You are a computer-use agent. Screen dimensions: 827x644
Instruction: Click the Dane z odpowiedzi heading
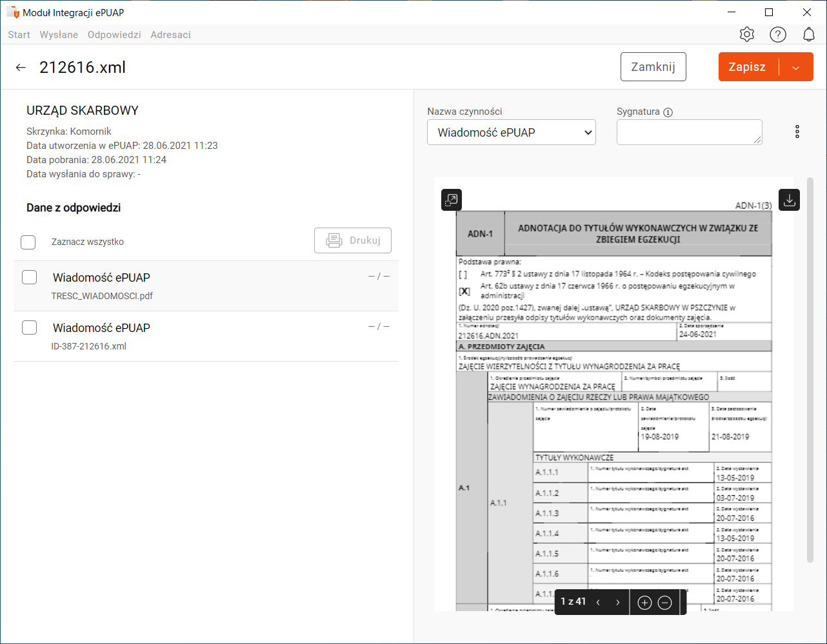coord(74,208)
